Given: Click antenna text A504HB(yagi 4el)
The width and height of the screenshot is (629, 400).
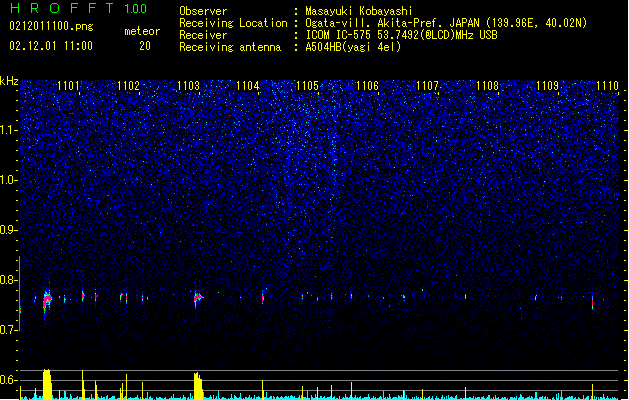Looking at the screenshot, I should (x=353, y=47).
